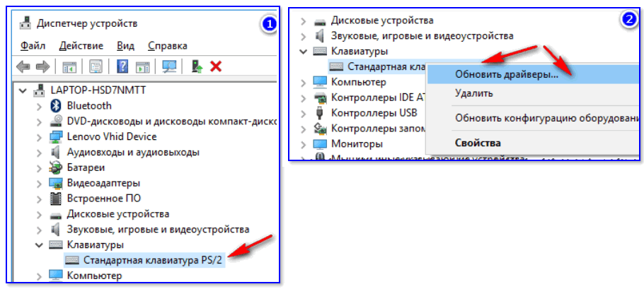
Task: Click the Properties sheet toolbar icon
Action: tap(95, 66)
